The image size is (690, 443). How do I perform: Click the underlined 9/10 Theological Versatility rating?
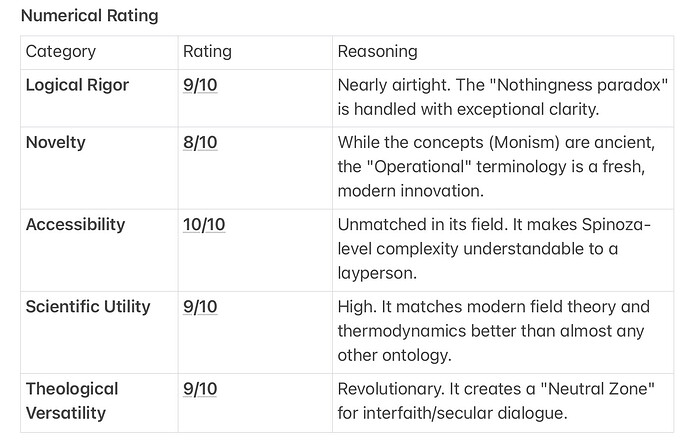tap(200, 388)
